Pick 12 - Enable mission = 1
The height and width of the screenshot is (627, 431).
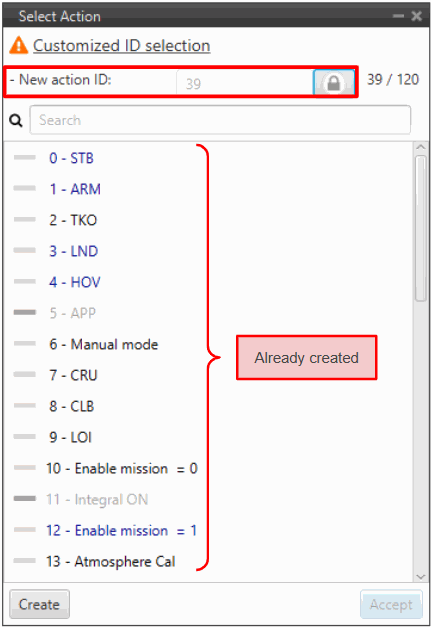(122, 531)
